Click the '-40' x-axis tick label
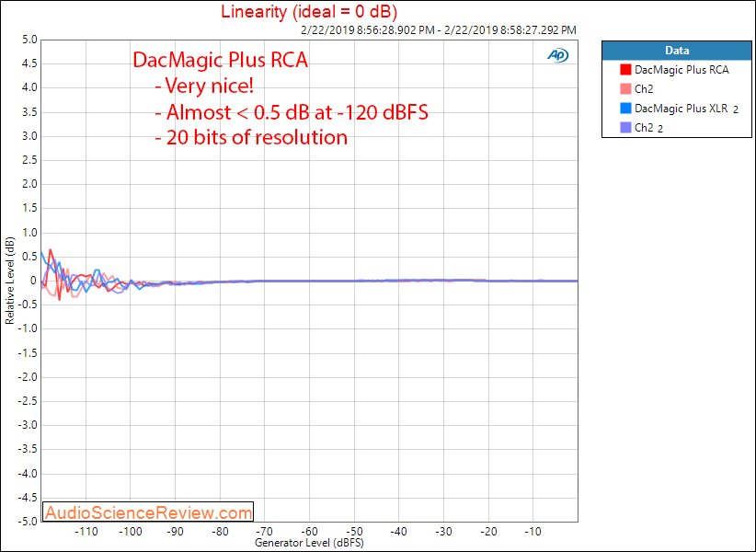Image resolution: width=756 pixels, height=552 pixels. pyautogui.click(x=399, y=532)
